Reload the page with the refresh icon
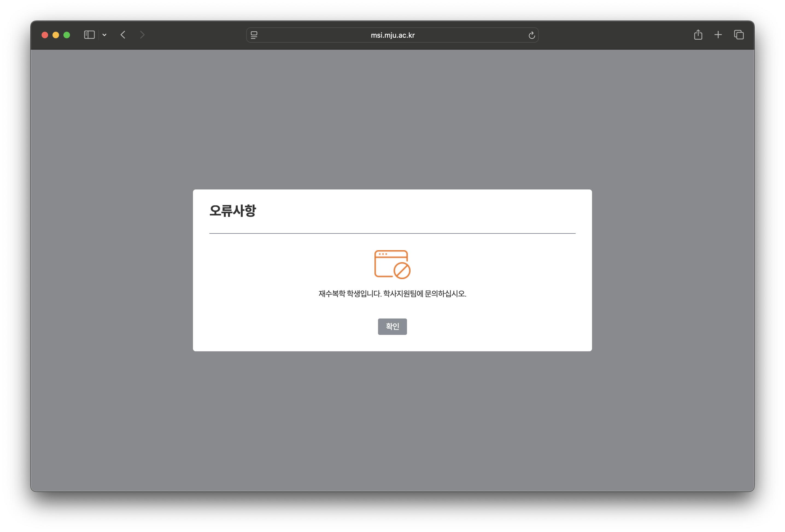The height and width of the screenshot is (532, 785). 531,35
